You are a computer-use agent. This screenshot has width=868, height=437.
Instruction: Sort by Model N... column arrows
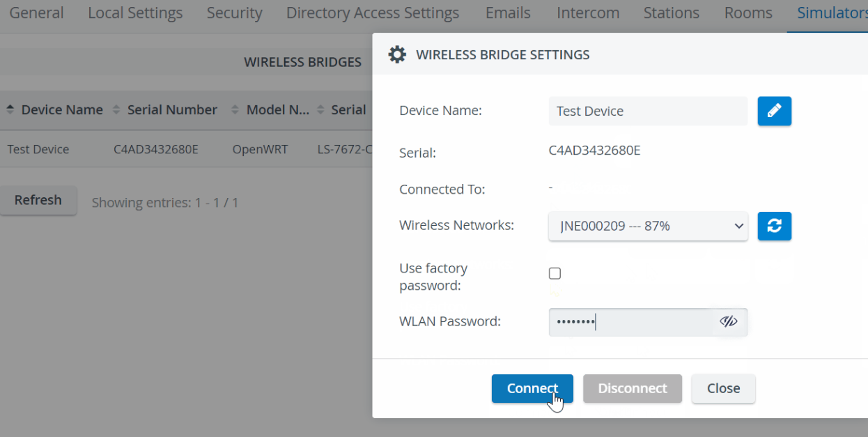235,109
